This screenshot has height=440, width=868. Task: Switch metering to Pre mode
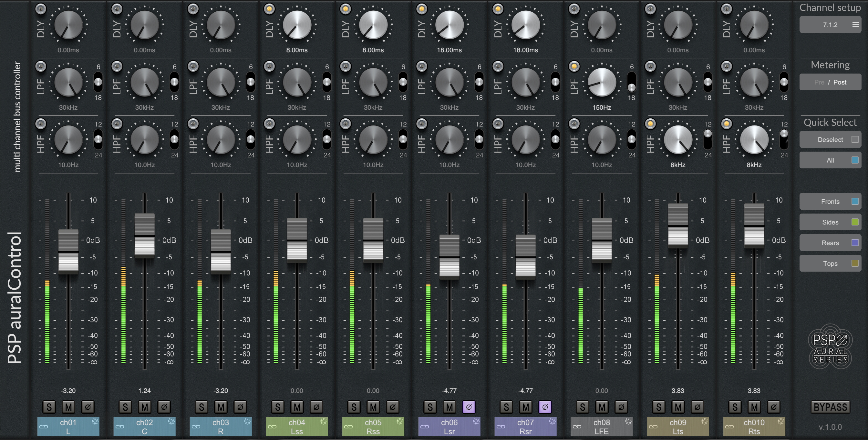(x=819, y=82)
